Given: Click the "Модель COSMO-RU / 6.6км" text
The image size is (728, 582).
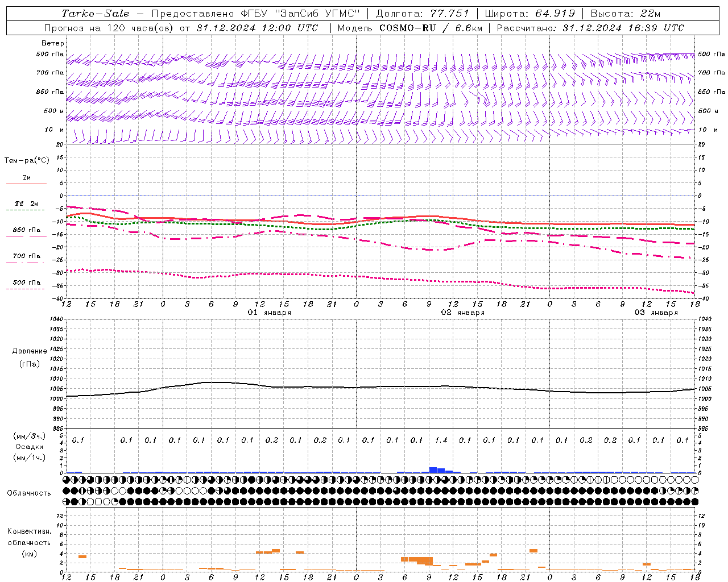Looking at the screenshot, I should [x=409, y=28].
